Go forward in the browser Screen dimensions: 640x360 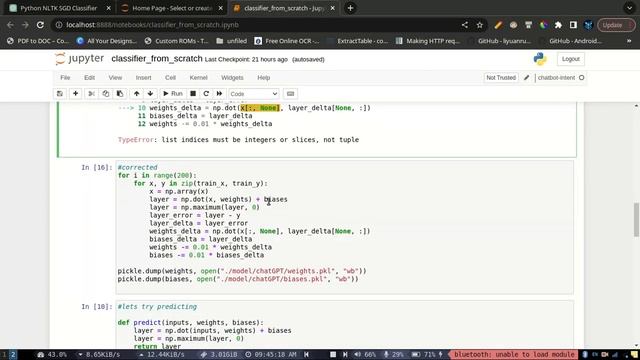25,25
